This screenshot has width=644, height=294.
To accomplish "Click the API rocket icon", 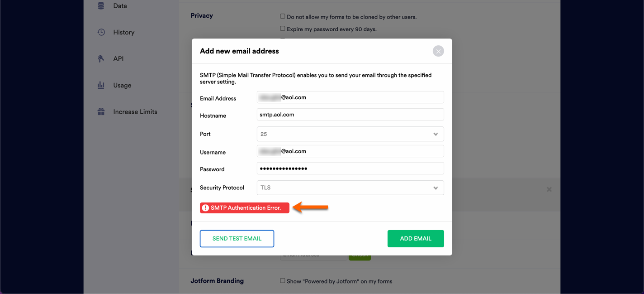I will (x=101, y=58).
